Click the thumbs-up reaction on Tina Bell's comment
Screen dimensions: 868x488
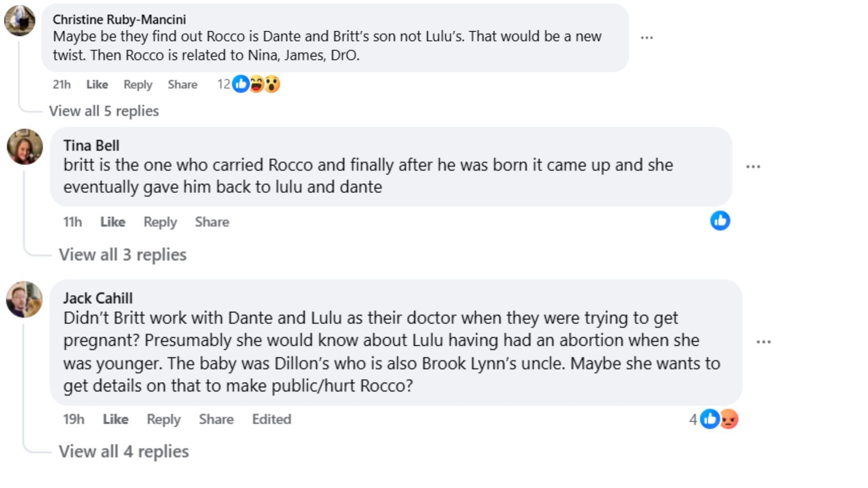point(720,221)
